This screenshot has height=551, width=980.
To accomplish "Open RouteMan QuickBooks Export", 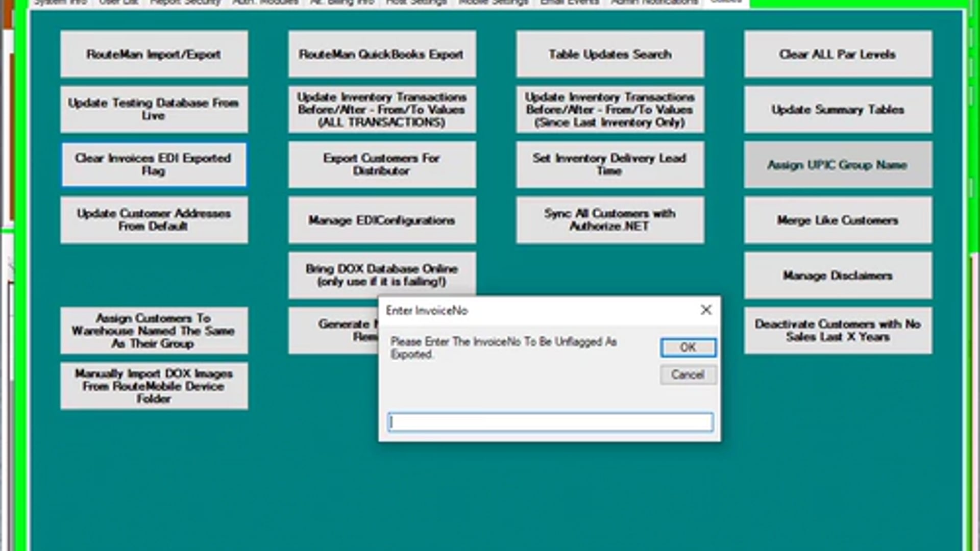I will click(x=382, y=54).
